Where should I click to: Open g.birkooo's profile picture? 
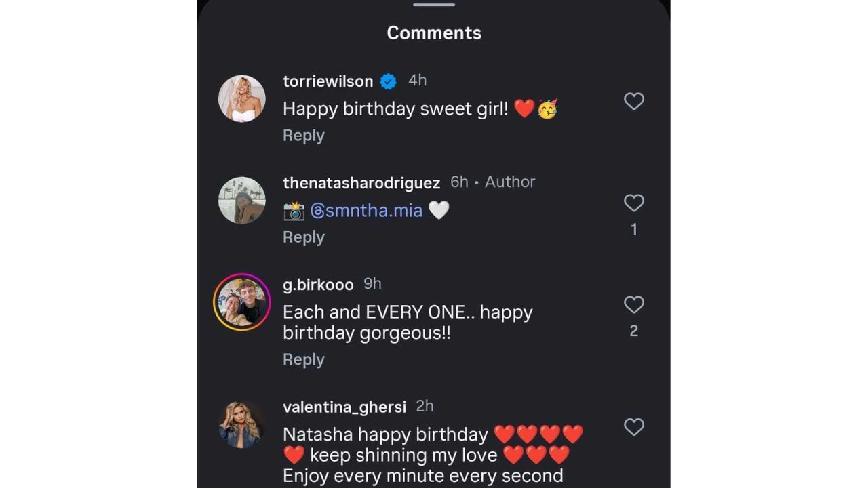click(x=241, y=302)
